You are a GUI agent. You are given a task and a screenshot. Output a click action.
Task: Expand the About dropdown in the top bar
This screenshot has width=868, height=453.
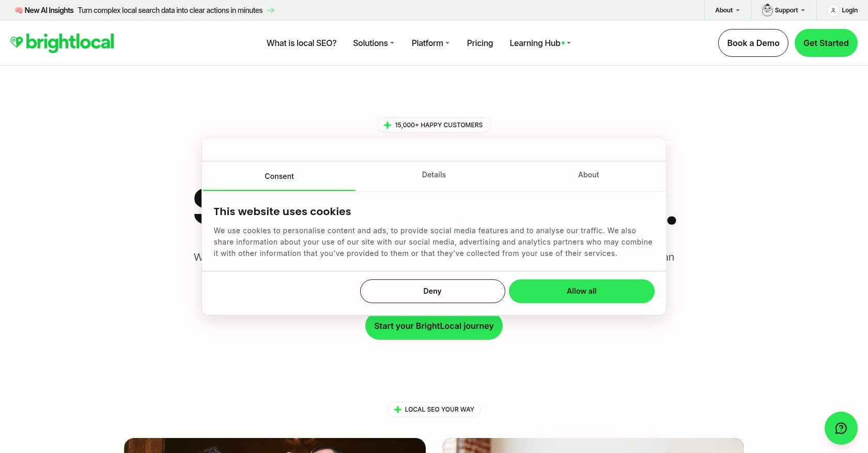(x=727, y=10)
